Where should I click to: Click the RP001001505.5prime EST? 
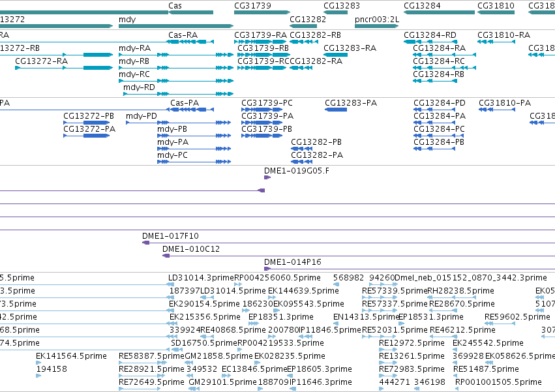coord(458,389)
